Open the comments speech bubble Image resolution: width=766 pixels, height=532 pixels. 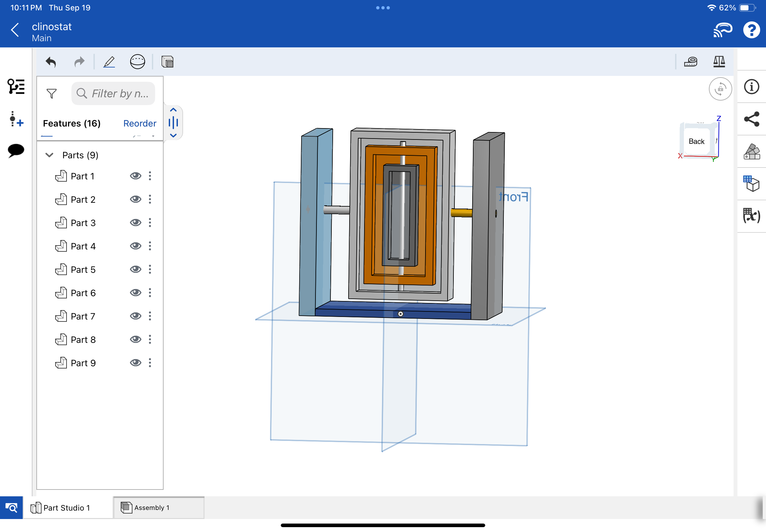[16, 151]
